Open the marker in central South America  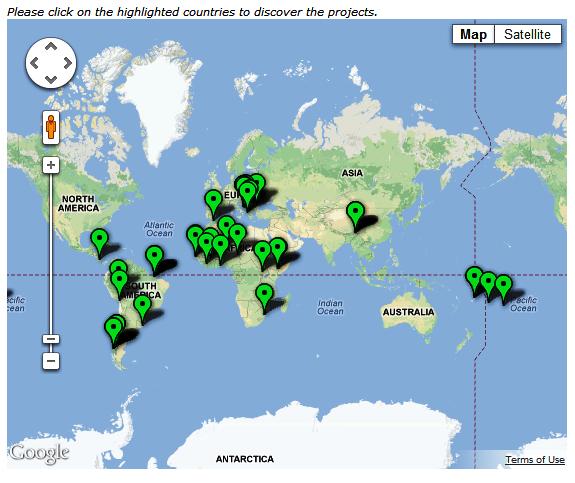[x=142, y=308]
